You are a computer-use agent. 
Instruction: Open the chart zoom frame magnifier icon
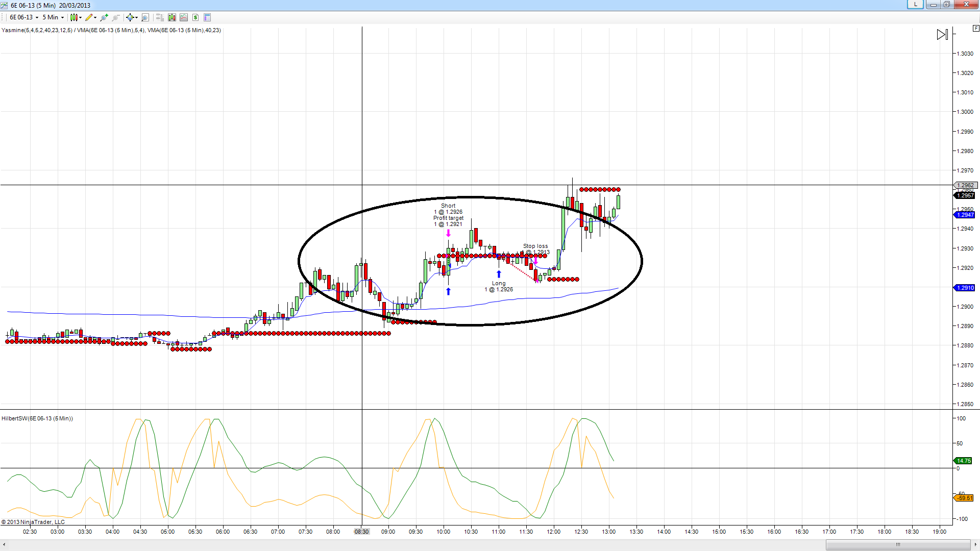tap(145, 17)
